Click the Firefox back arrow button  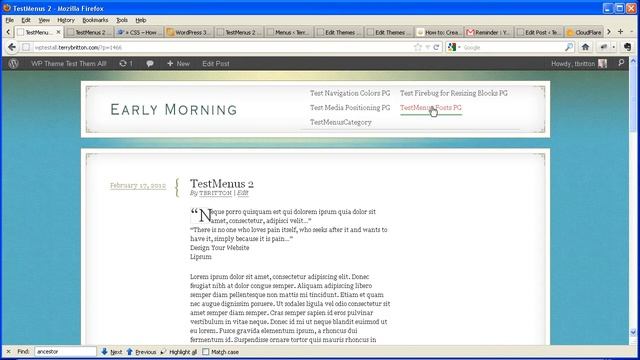12,47
